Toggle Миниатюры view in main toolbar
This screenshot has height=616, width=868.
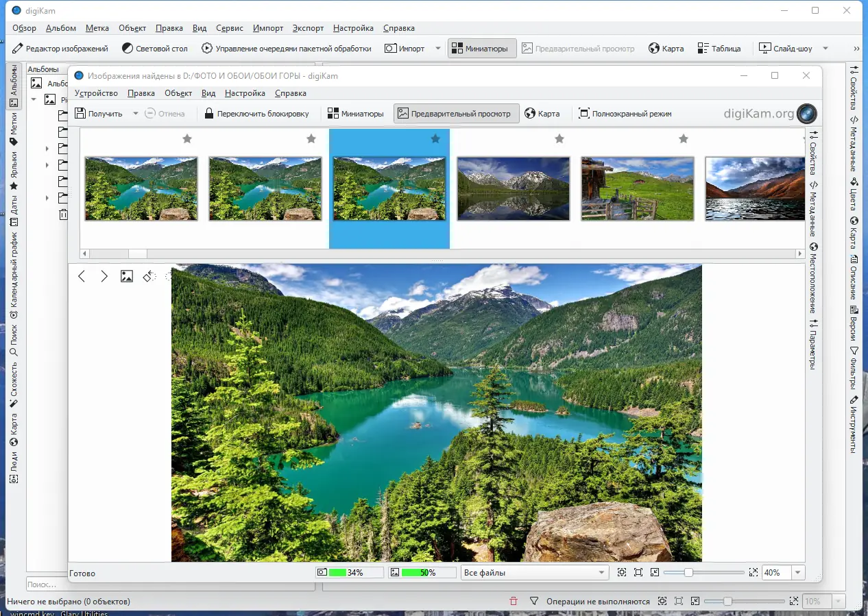[481, 49]
